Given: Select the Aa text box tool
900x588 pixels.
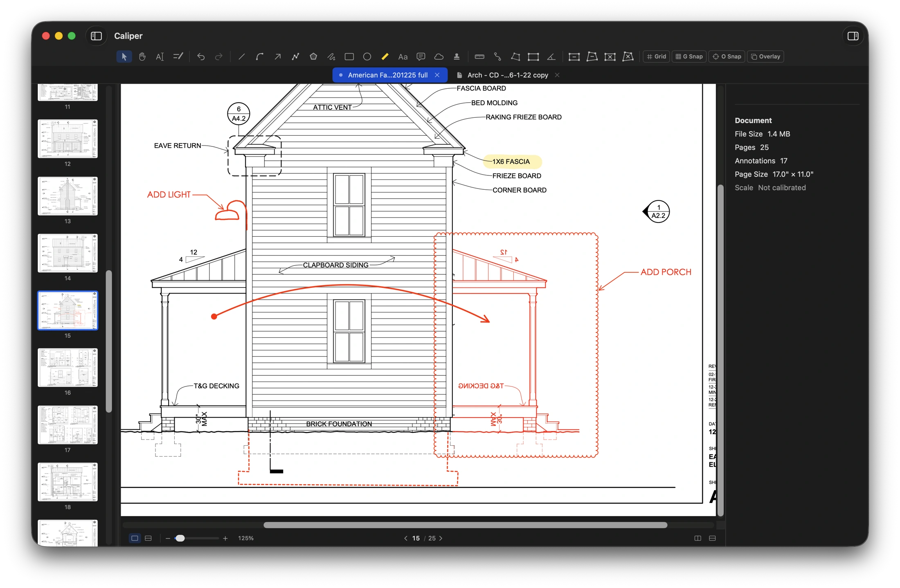Looking at the screenshot, I should click(x=403, y=56).
